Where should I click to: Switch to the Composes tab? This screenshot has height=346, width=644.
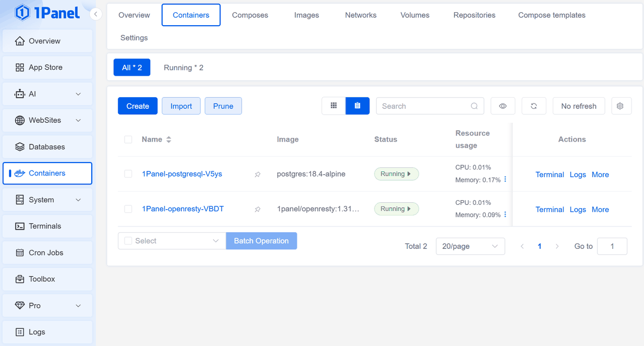coord(250,15)
